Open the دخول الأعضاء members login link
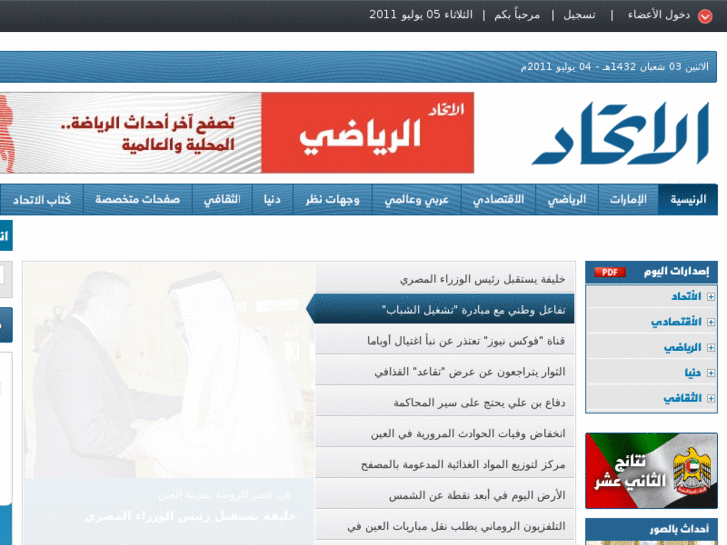Viewport: 727px width, 545px height. [x=659, y=15]
